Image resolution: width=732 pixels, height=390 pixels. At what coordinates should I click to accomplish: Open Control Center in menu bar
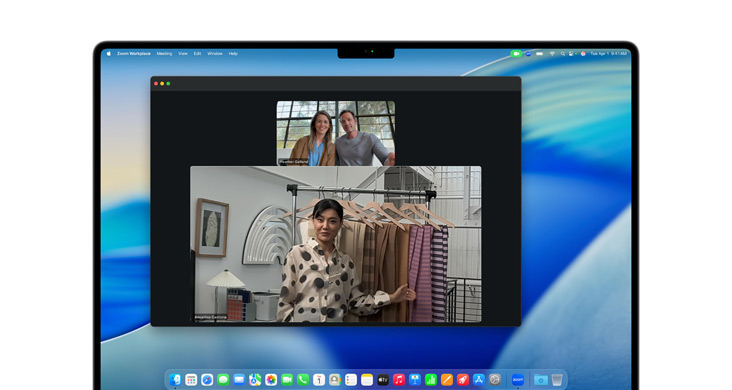click(x=571, y=54)
